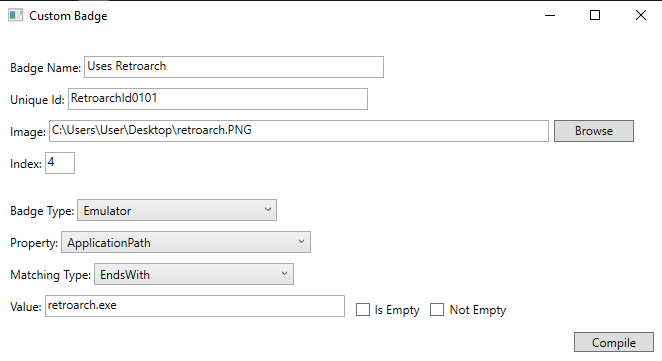
Task: Click the Matching Type chevron arrow
Action: coord(285,274)
